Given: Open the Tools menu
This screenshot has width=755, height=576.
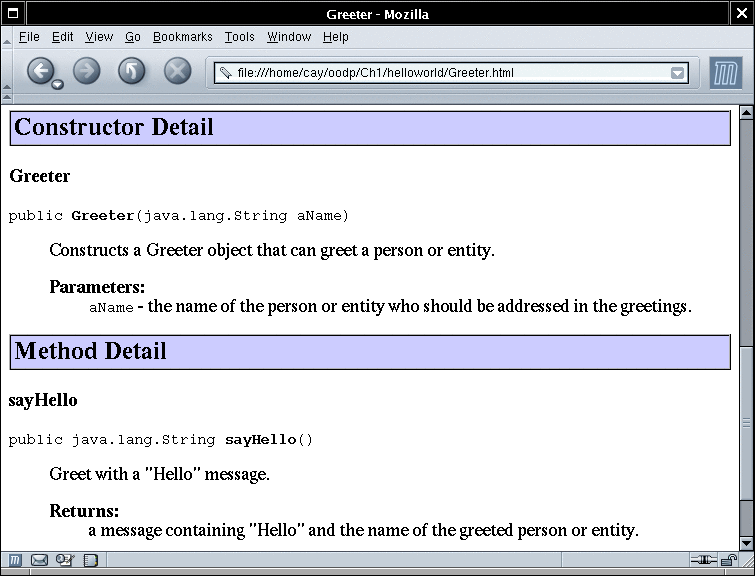Looking at the screenshot, I should click(x=239, y=37).
